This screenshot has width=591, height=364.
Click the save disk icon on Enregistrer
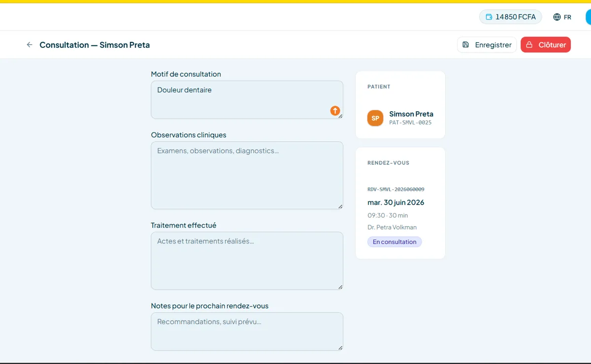[466, 45]
